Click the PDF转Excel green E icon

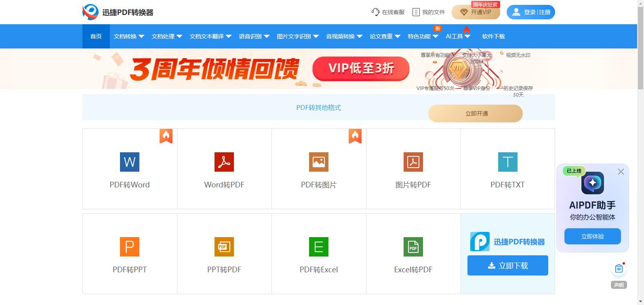tap(319, 247)
